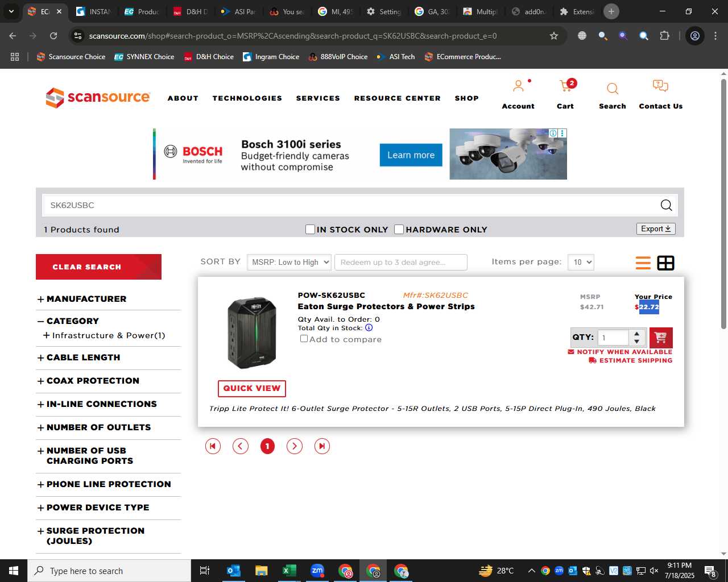Open the ABOUT menu
The height and width of the screenshot is (582, 728).
click(x=183, y=98)
